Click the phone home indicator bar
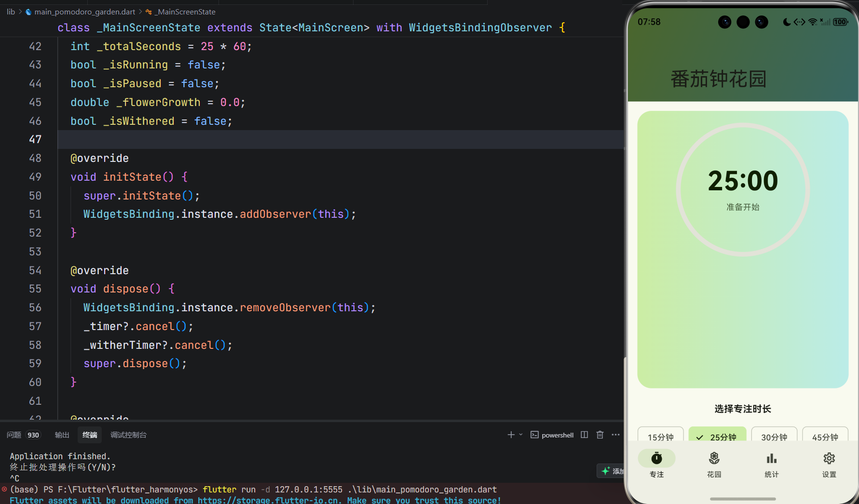This screenshot has width=859, height=504. click(x=743, y=499)
